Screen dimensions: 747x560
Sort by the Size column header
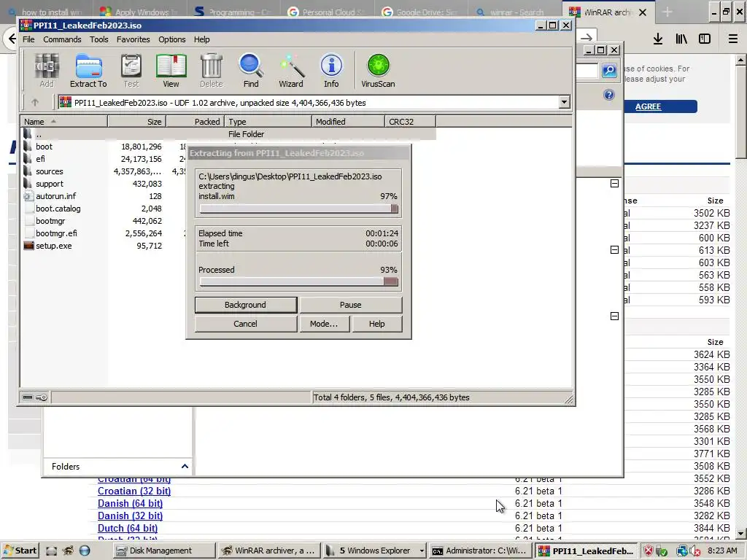click(x=136, y=122)
